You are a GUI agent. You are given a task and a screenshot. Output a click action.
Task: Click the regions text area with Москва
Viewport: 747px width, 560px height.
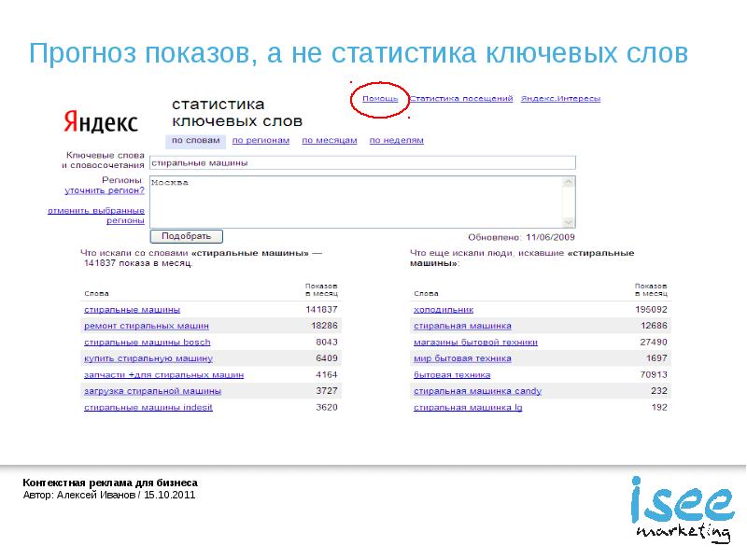[355, 201]
